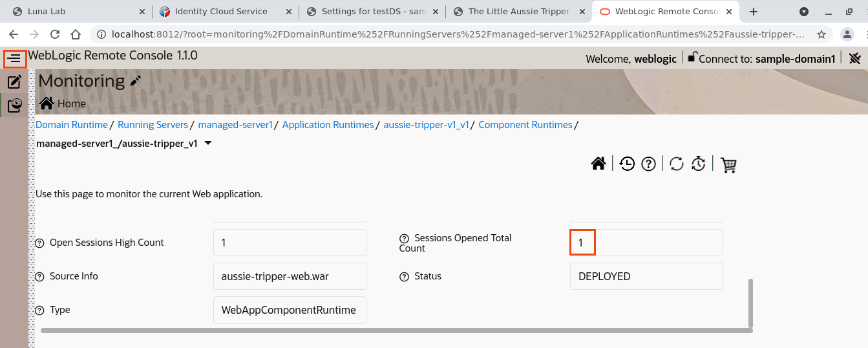Image resolution: width=868 pixels, height=348 pixels.
Task: Reload the page using refresh arrows icon
Action: tap(677, 164)
